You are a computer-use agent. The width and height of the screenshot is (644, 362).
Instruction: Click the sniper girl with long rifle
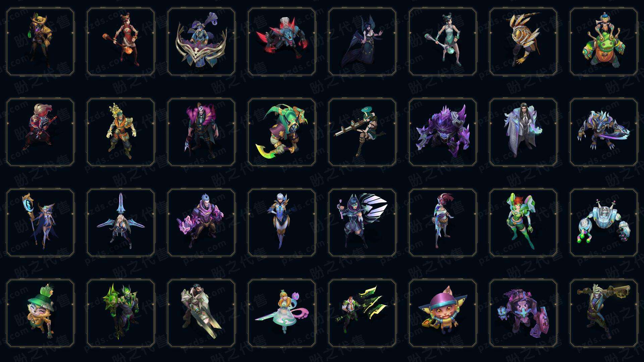pos(362,132)
